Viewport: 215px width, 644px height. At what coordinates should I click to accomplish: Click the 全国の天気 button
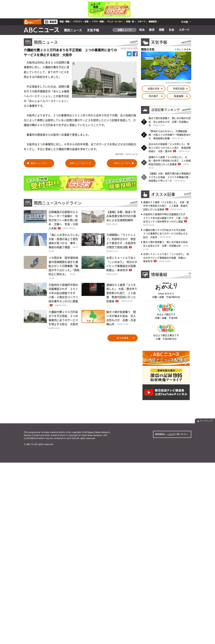(154, 89)
